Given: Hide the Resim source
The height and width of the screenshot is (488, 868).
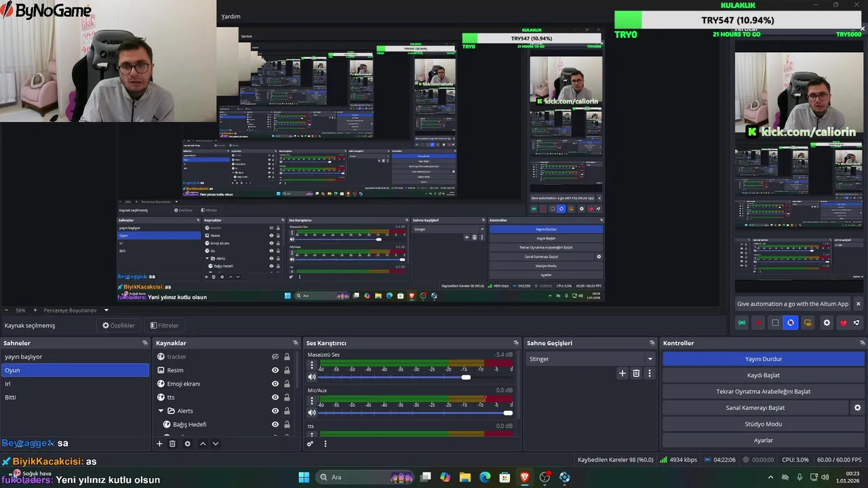Looking at the screenshot, I should click(x=275, y=370).
